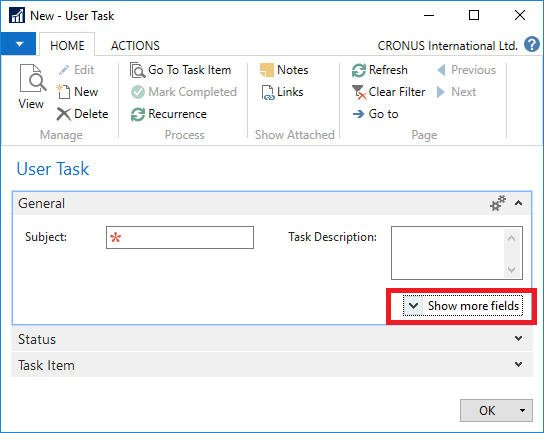The image size is (544, 433).
Task: Click into the Subject input field
Action: point(180,237)
